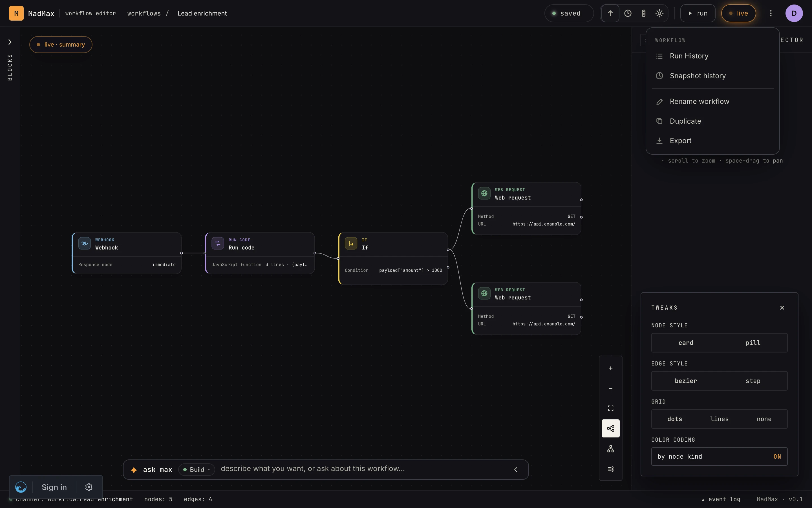
Task: Click the download icon beside Export
Action: (x=659, y=141)
